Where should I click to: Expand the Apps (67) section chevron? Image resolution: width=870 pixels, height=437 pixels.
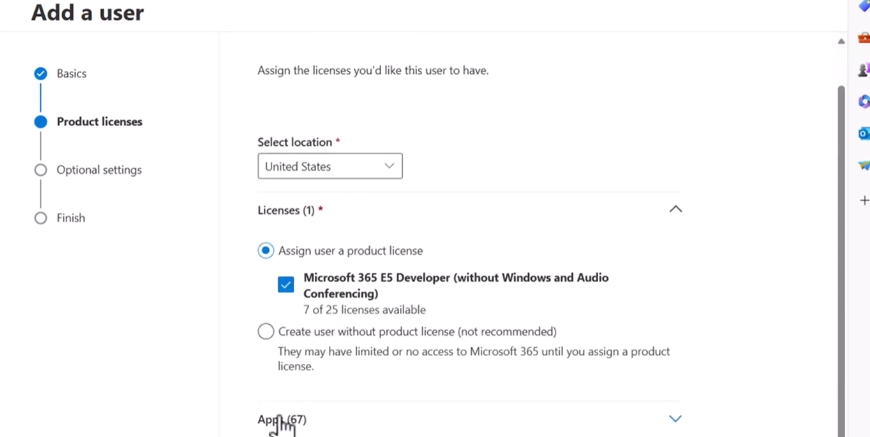(x=675, y=419)
